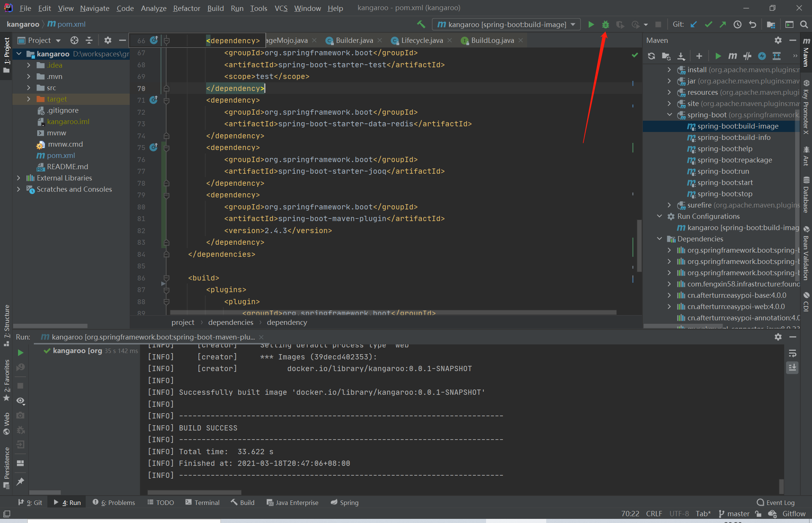Switch to Builder.java tab
The width and height of the screenshot is (812, 523).
point(354,40)
